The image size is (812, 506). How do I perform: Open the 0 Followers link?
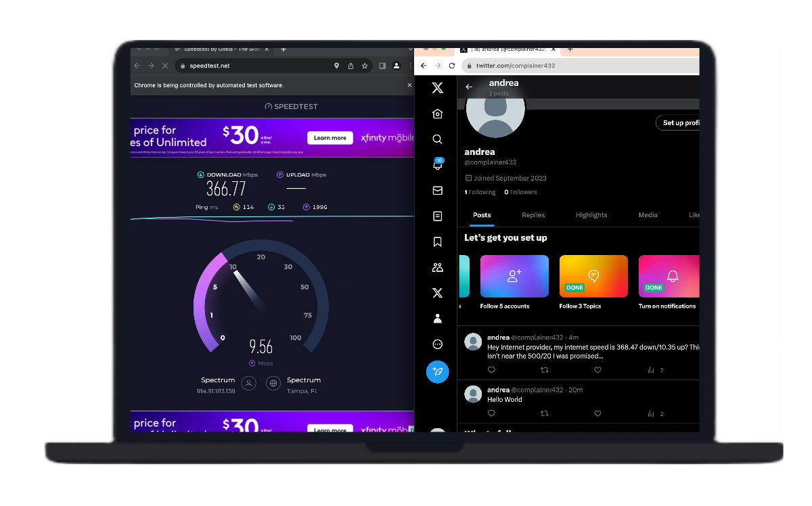pos(520,192)
